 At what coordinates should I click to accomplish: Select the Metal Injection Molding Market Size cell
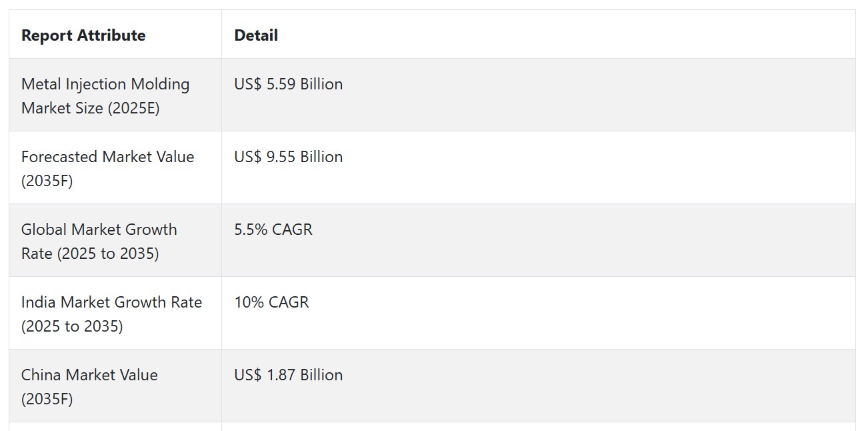(x=115, y=95)
